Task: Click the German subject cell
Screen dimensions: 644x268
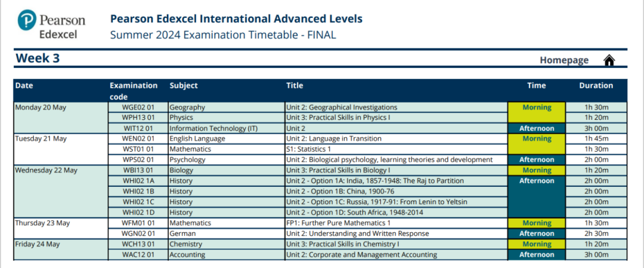Action: 227,233
